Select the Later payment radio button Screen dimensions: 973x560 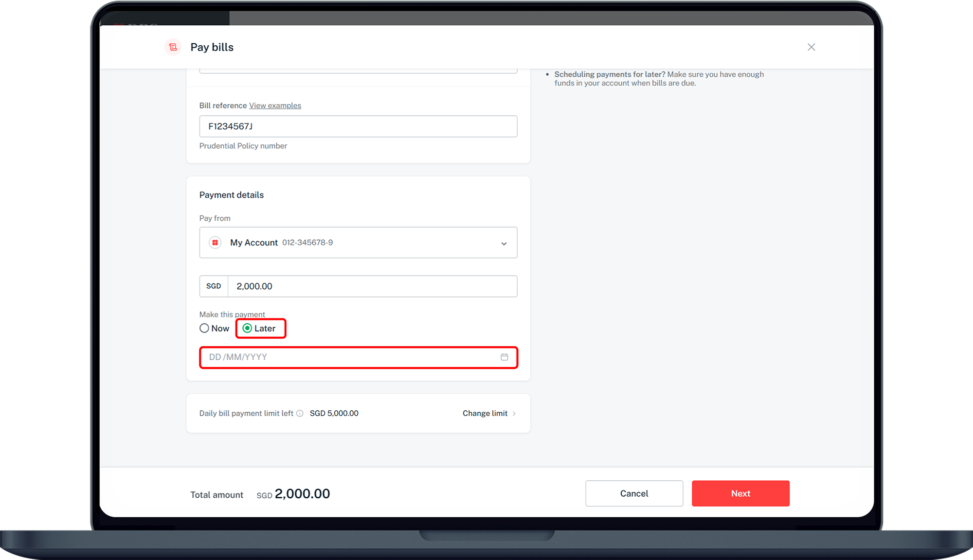pos(247,329)
